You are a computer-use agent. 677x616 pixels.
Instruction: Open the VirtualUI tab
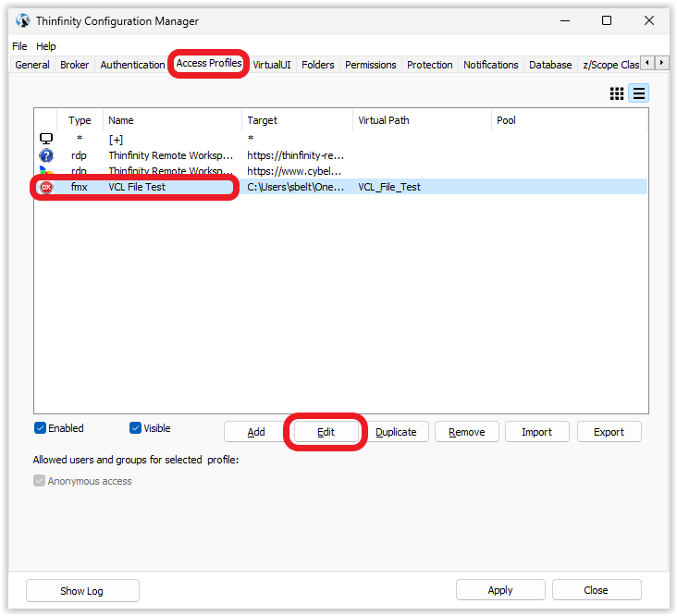[x=272, y=65]
